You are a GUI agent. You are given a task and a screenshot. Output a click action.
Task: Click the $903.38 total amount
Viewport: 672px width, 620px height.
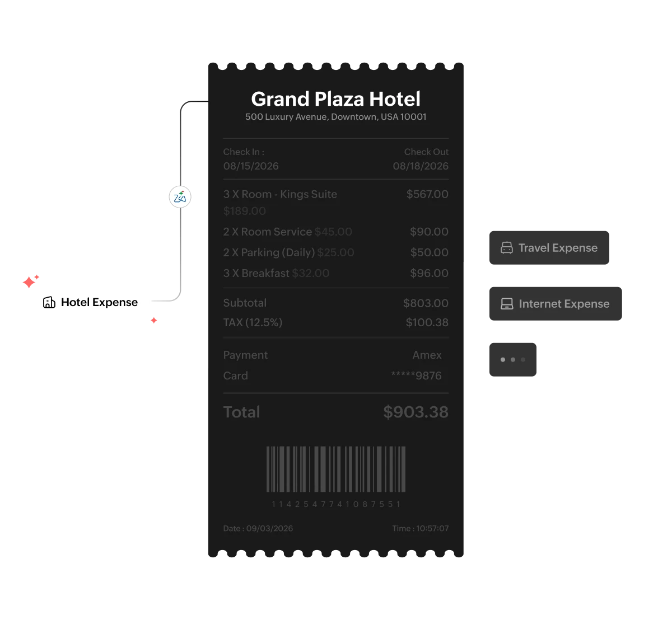point(416,412)
